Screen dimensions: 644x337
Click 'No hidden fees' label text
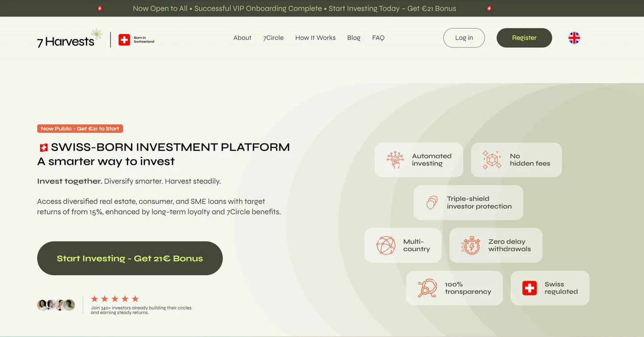tap(530, 160)
